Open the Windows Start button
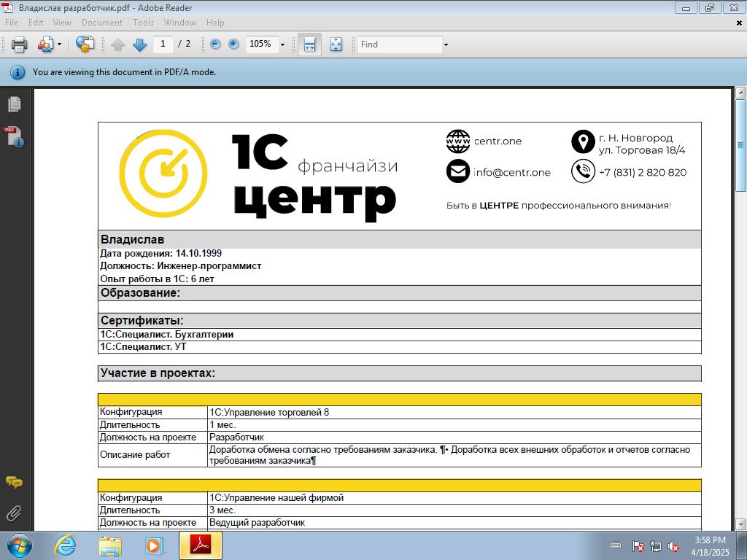This screenshot has height=560, width=747. tap(20, 545)
